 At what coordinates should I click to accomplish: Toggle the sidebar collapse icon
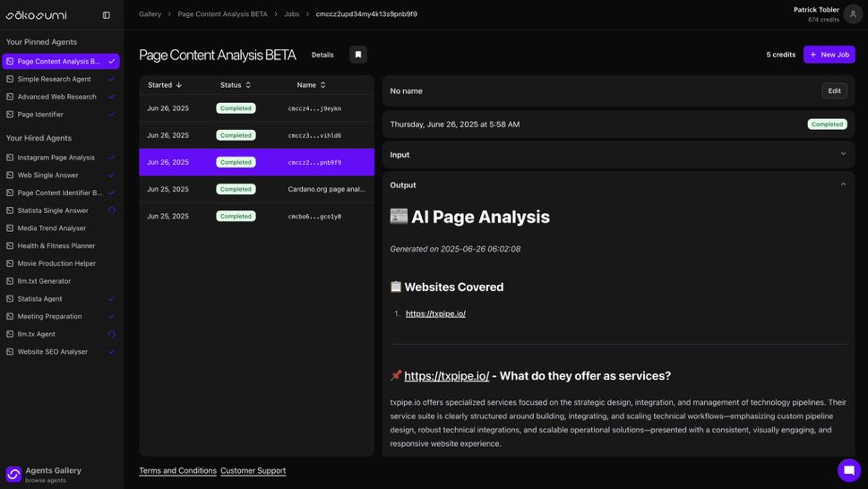click(x=107, y=15)
